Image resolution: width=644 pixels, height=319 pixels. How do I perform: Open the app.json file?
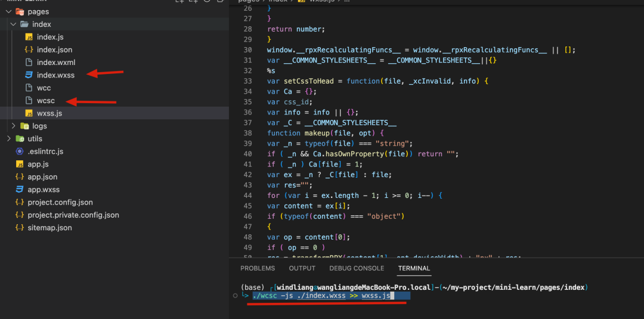(43, 177)
